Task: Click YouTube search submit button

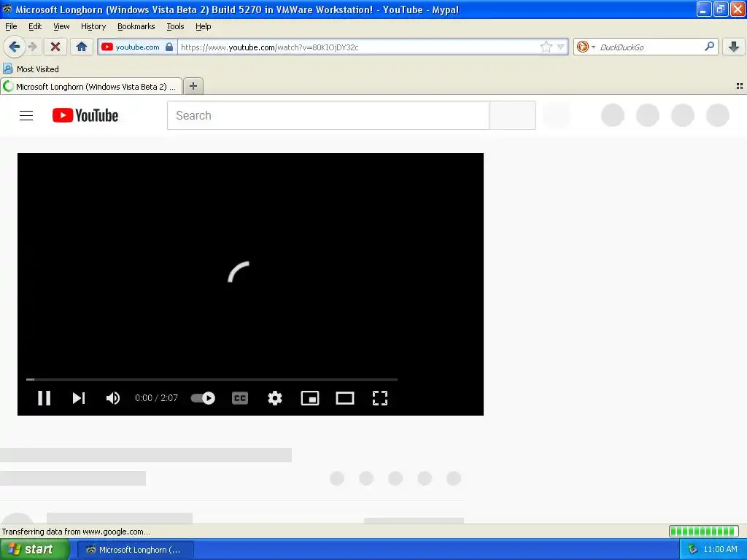Action: 513,115
